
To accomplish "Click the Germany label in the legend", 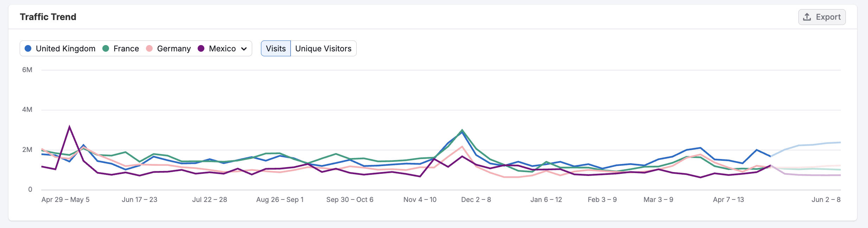I will tap(174, 49).
